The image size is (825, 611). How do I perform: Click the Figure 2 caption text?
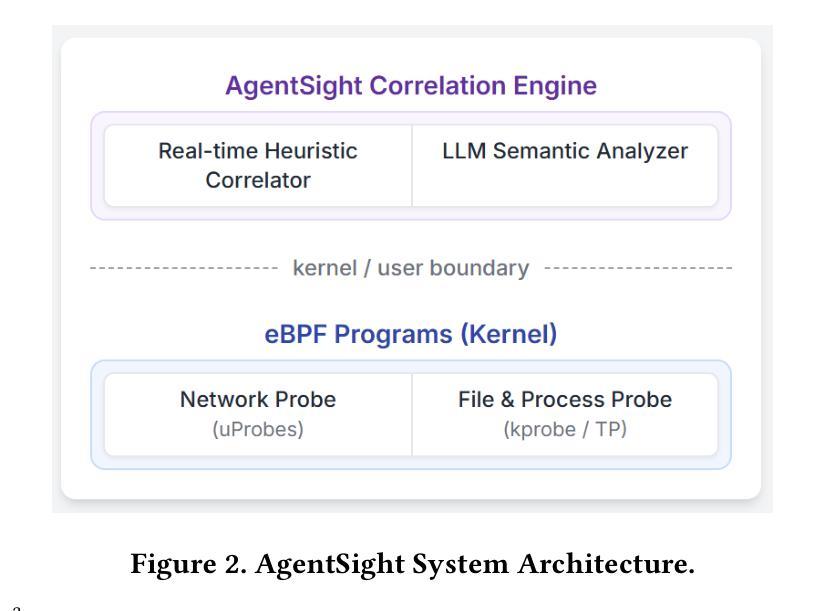point(412,564)
